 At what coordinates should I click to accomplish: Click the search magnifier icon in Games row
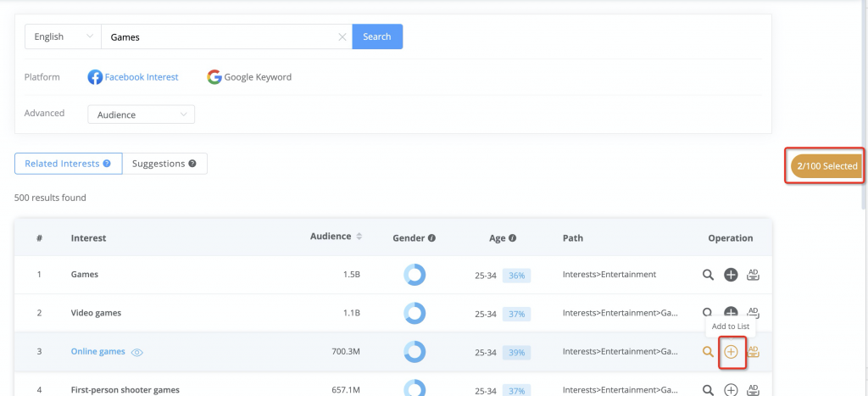click(708, 274)
